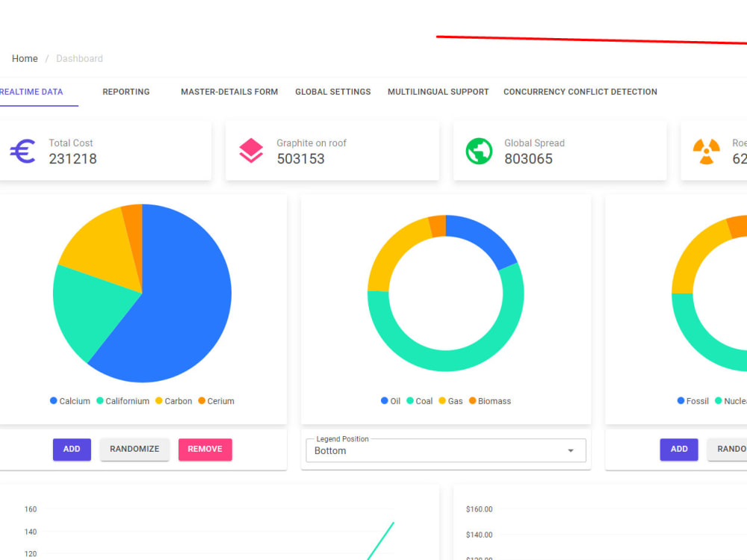Click the pink layers icon for Graphite on roof
Screen dimensions: 747x560
tap(251, 151)
